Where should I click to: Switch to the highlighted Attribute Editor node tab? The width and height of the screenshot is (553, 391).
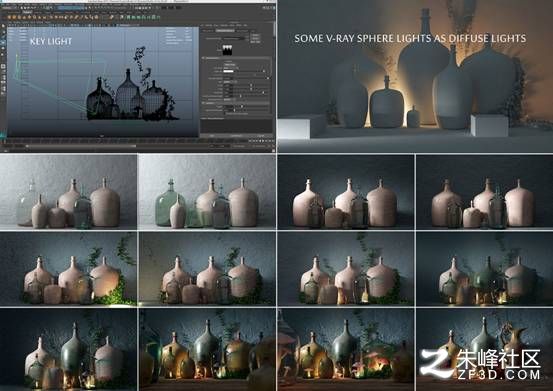(225, 31)
